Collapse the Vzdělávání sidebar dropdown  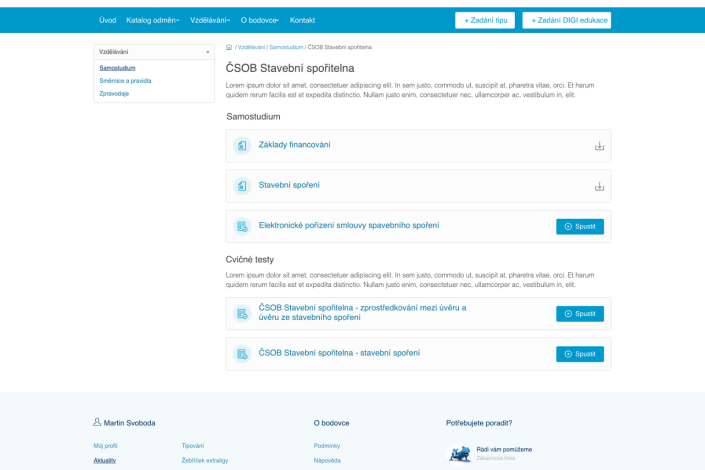pyautogui.click(x=154, y=52)
